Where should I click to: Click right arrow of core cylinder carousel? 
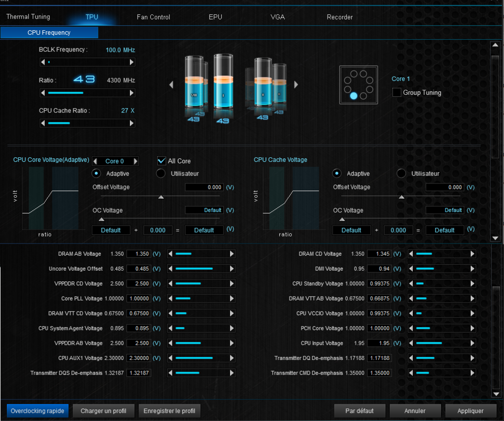(x=296, y=85)
